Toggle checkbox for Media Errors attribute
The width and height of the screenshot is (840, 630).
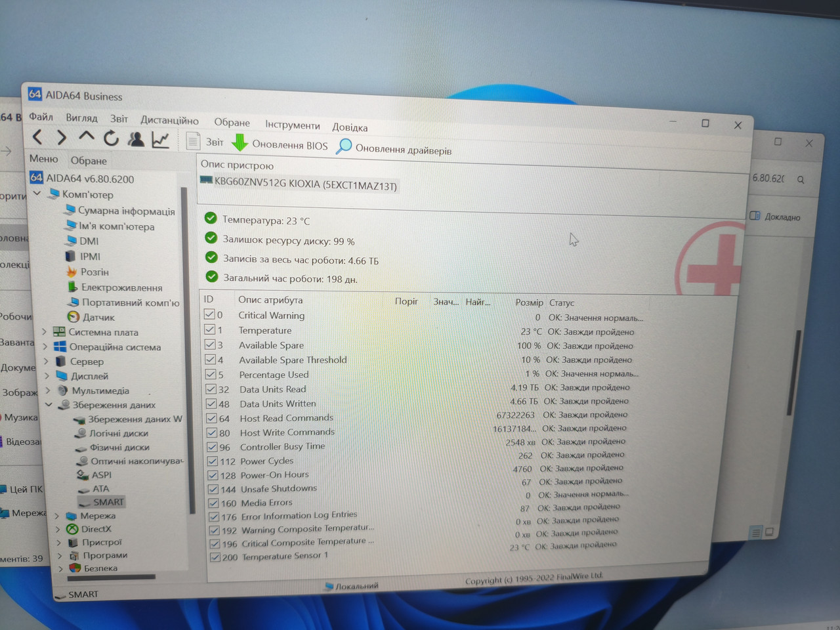[215, 503]
